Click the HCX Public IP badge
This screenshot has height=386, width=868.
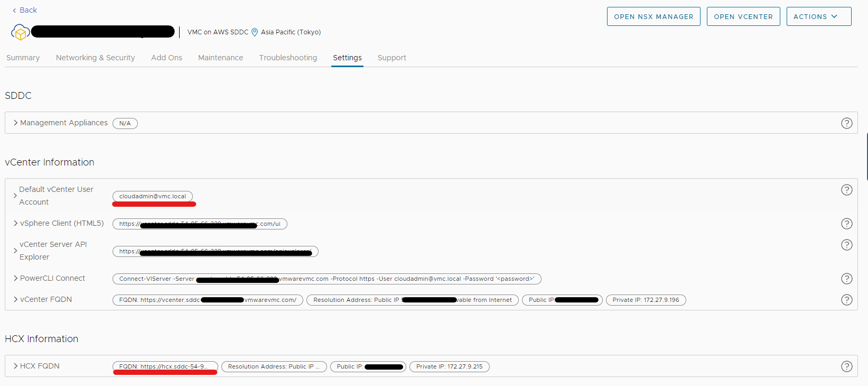(x=368, y=366)
